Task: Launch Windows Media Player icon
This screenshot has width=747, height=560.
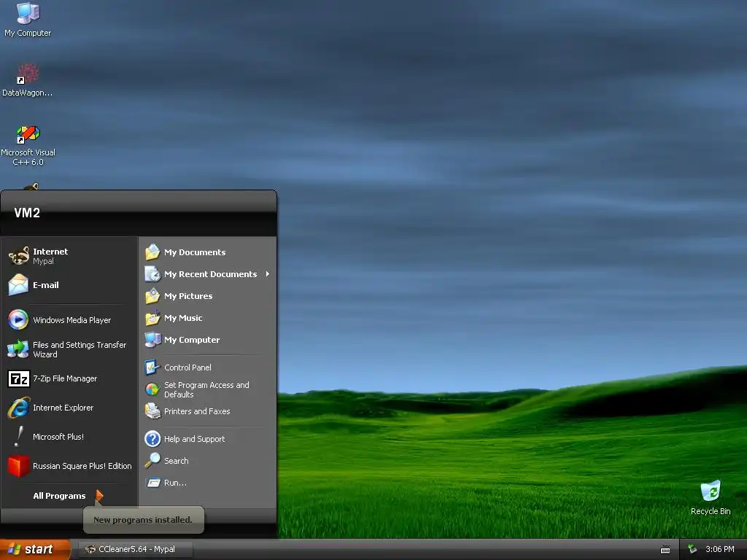Action: (x=18, y=319)
